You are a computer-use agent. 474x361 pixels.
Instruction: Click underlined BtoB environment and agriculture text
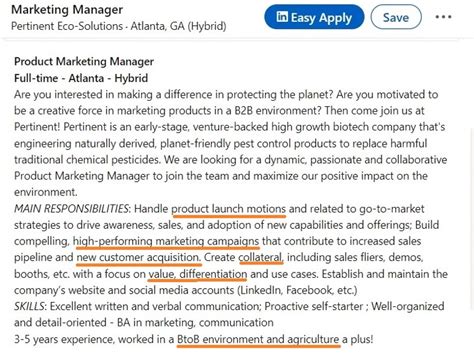tap(258, 339)
